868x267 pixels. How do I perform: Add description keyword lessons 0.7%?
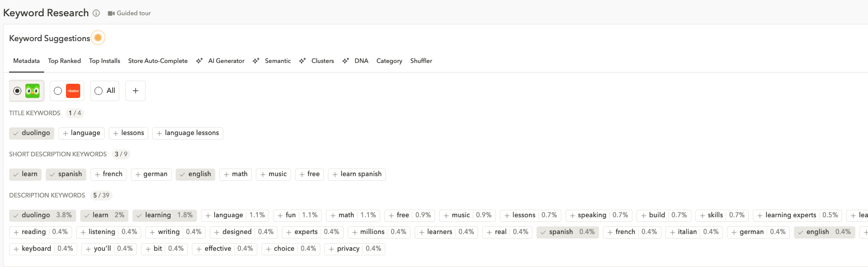(x=530, y=215)
